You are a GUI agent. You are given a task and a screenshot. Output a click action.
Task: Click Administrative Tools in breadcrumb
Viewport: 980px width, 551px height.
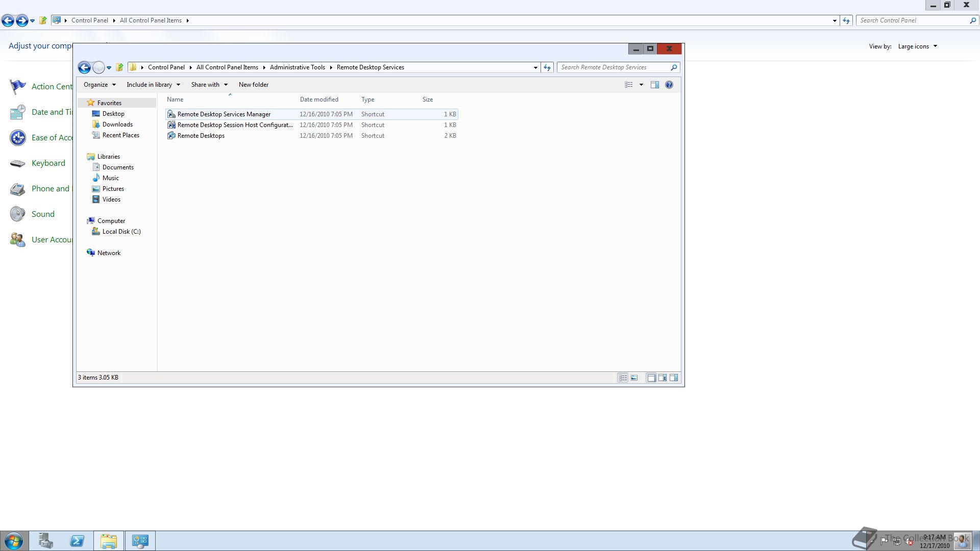coord(297,67)
